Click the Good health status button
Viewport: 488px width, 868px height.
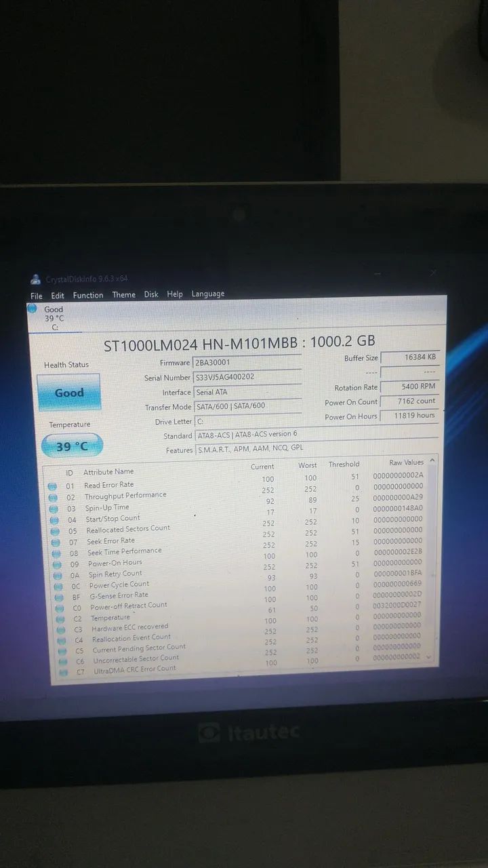coord(68,393)
